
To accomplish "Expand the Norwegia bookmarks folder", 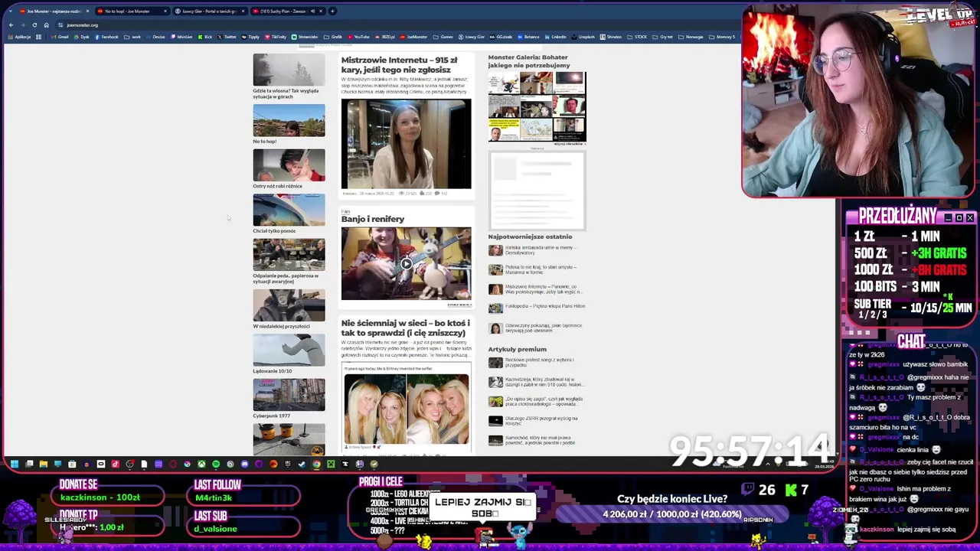I will pyautogui.click(x=691, y=37).
